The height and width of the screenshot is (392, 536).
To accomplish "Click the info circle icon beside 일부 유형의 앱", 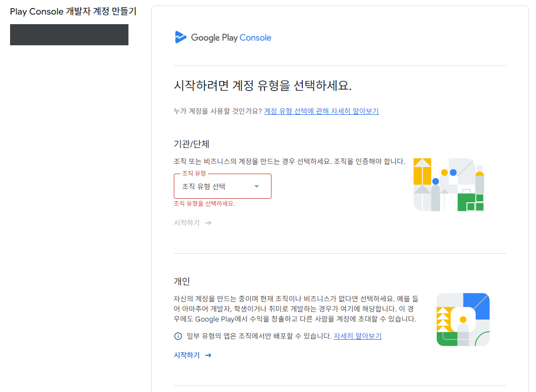I will pyautogui.click(x=178, y=336).
